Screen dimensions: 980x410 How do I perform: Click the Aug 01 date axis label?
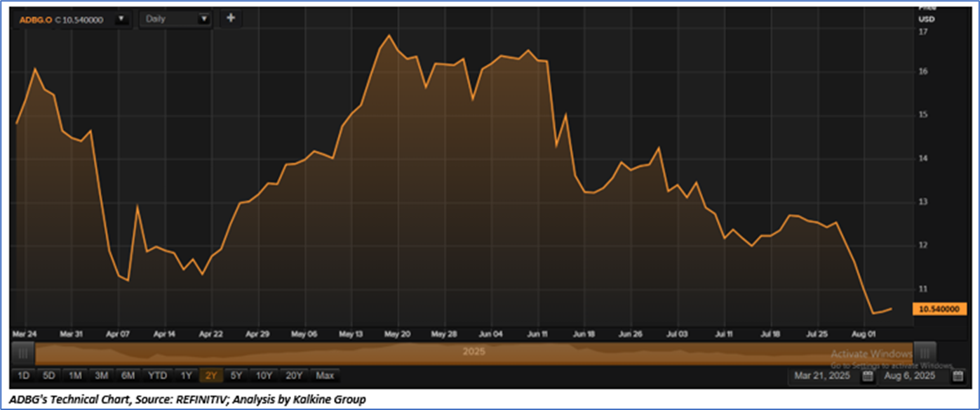click(864, 334)
